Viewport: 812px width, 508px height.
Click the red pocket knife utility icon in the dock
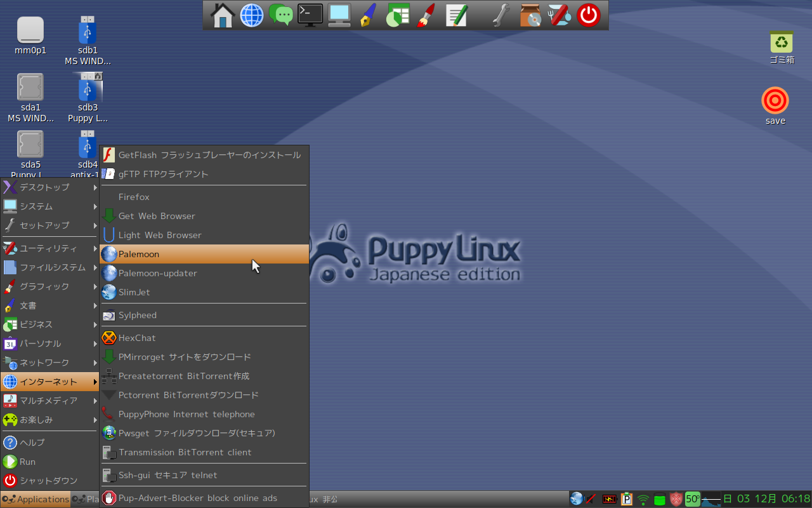point(560,15)
